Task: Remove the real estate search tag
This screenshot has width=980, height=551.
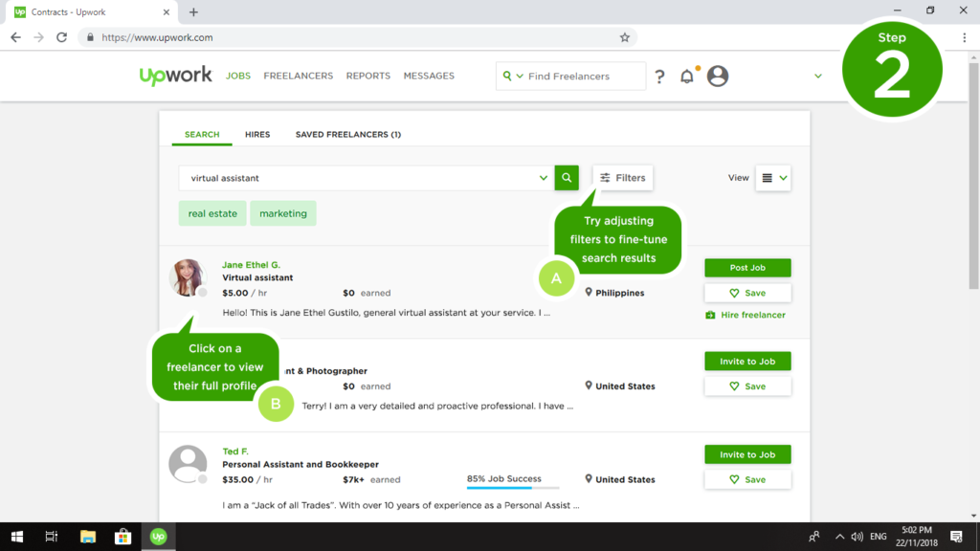Action: [x=212, y=212]
